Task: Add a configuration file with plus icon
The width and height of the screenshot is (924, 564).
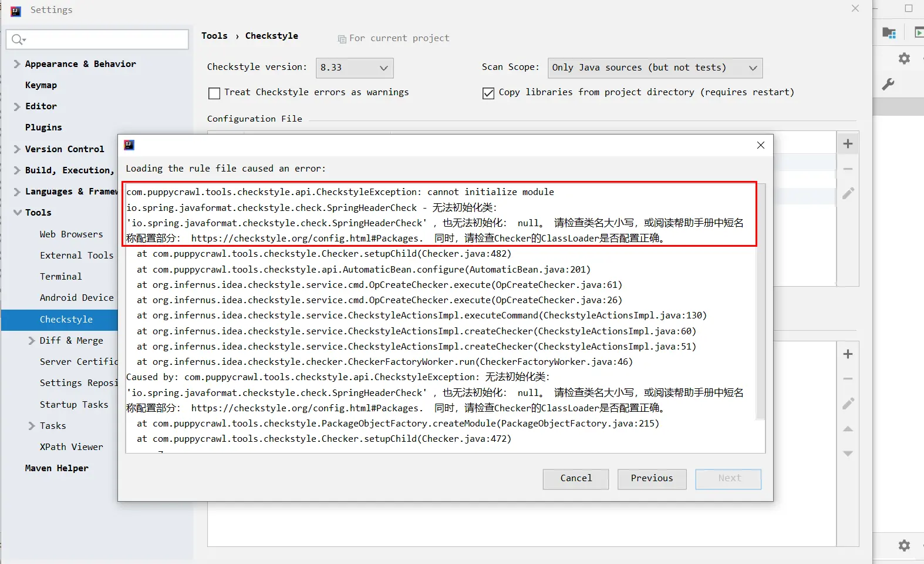Action: pos(848,143)
